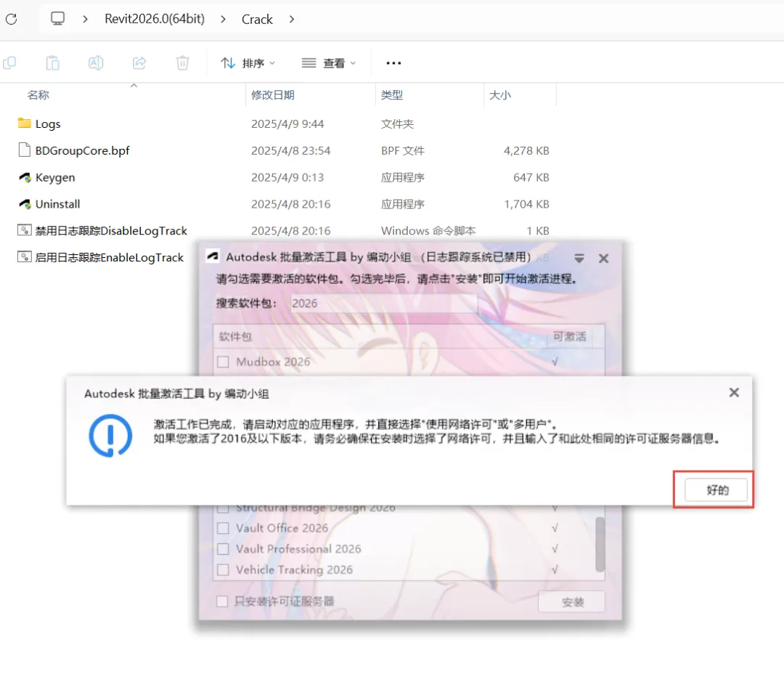Check the Vault Office 2026 checkbox
The width and height of the screenshot is (784, 674).
[223, 528]
